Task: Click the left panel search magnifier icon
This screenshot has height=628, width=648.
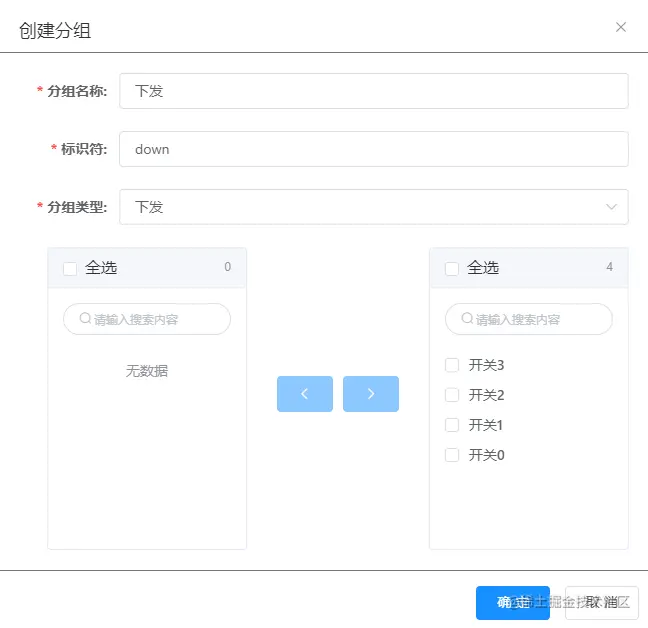Action: point(85,318)
